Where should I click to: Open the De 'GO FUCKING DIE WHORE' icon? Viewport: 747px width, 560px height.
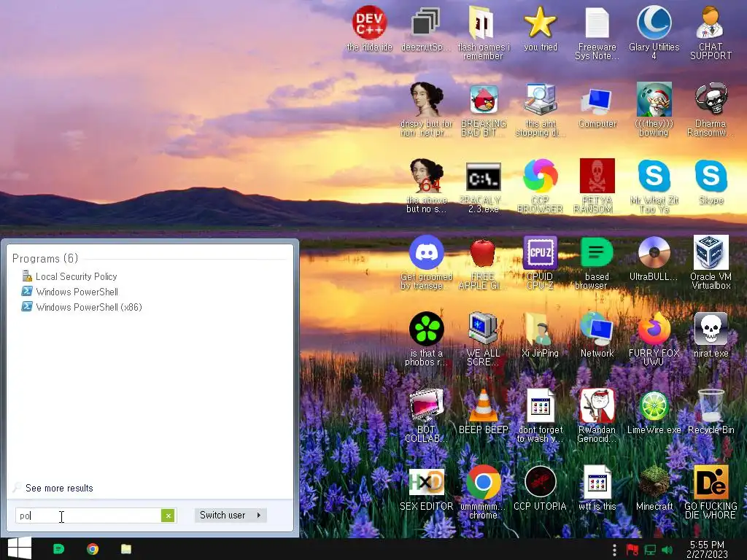[x=711, y=483]
